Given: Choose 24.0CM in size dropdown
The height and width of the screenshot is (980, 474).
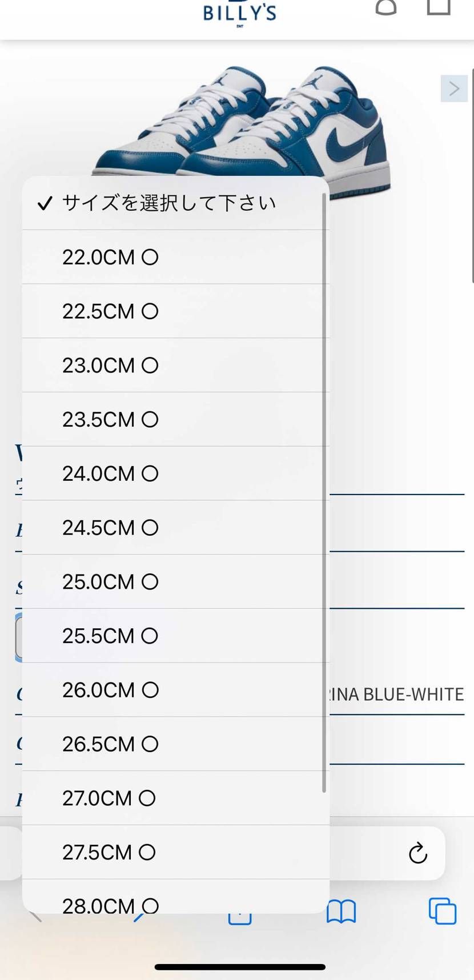Looking at the screenshot, I should (176, 473).
